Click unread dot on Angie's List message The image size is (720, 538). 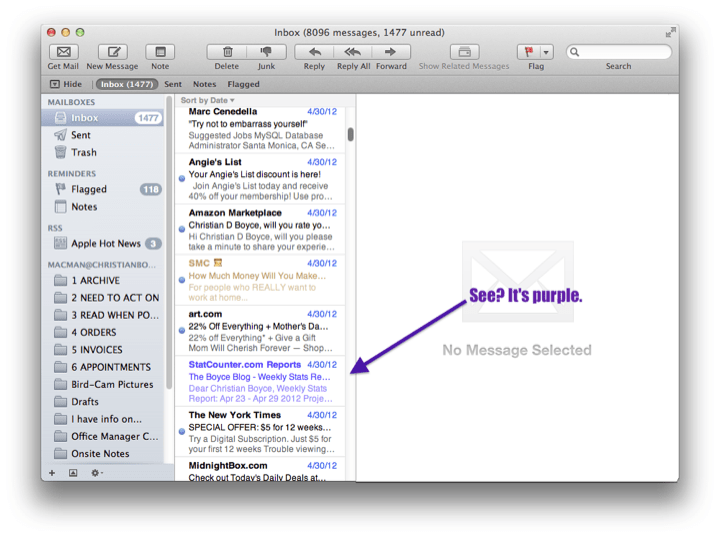tap(182, 179)
